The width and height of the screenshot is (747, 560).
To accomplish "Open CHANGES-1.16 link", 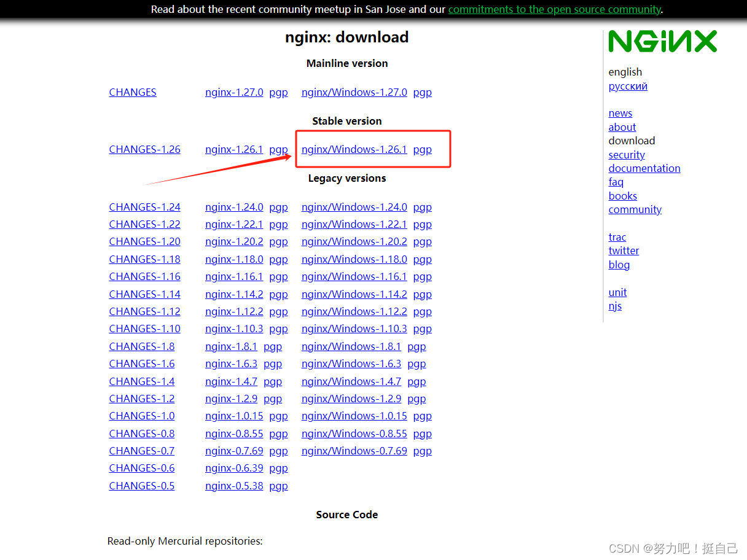I will pyautogui.click(x=145, y=276).
